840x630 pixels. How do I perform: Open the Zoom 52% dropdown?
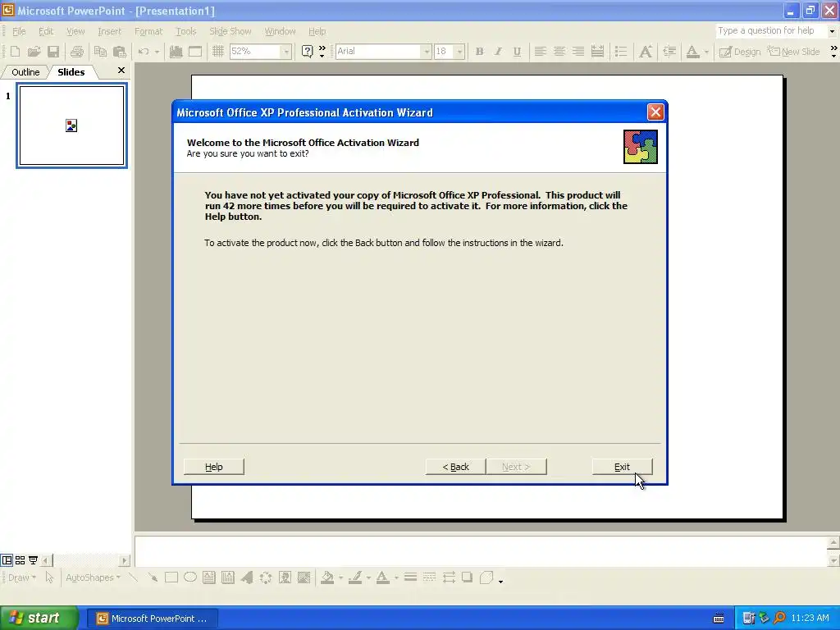286,52
